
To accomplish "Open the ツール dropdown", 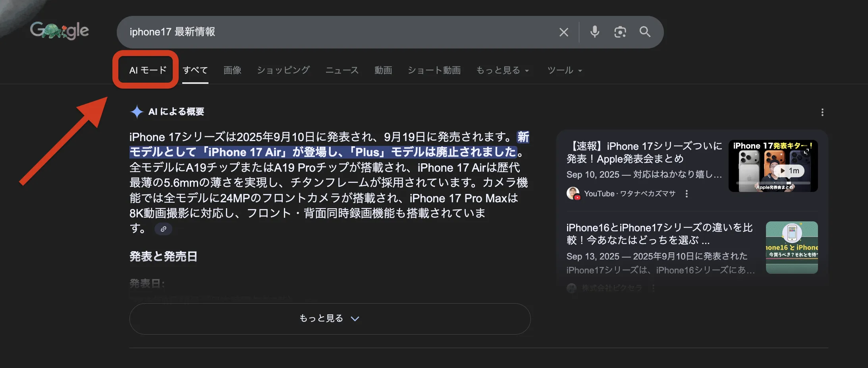I will tap(564, 70).
